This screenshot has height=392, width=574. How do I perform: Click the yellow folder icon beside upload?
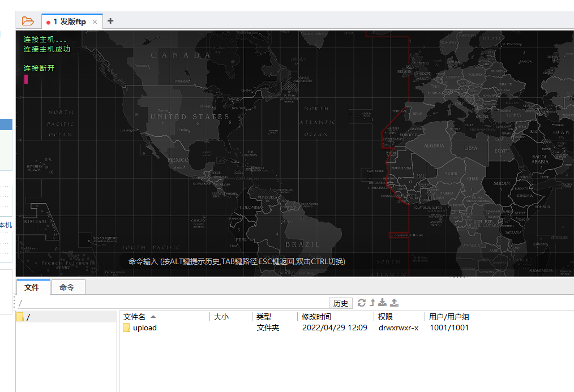coord(126,328)
